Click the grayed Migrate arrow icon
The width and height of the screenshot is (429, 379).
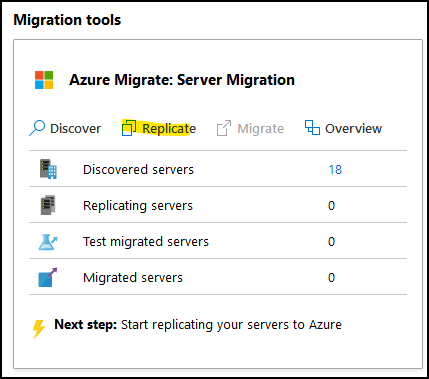point(224,128)
